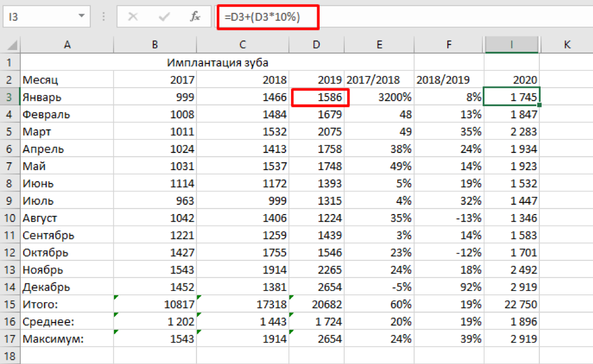Select the cell with value 1586
This screenshot has width=593, height=364.
pyautogui.click(x=317, y=97)
